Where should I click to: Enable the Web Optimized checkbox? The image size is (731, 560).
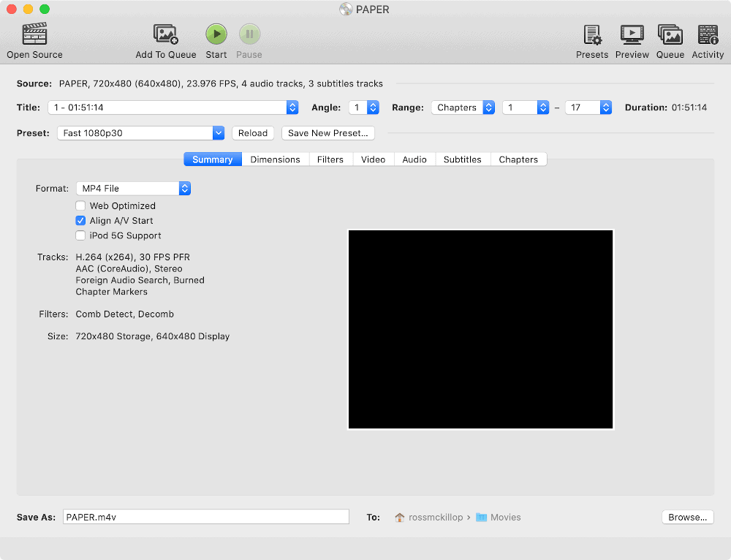tap(81, 206)
